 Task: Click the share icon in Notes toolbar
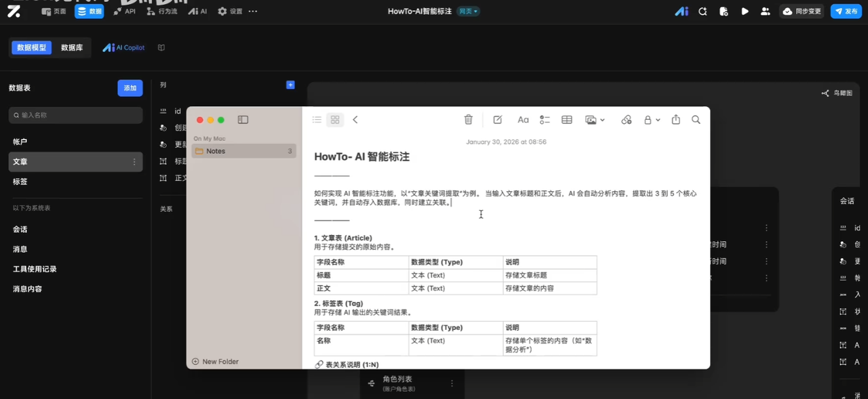pos(675,120)
